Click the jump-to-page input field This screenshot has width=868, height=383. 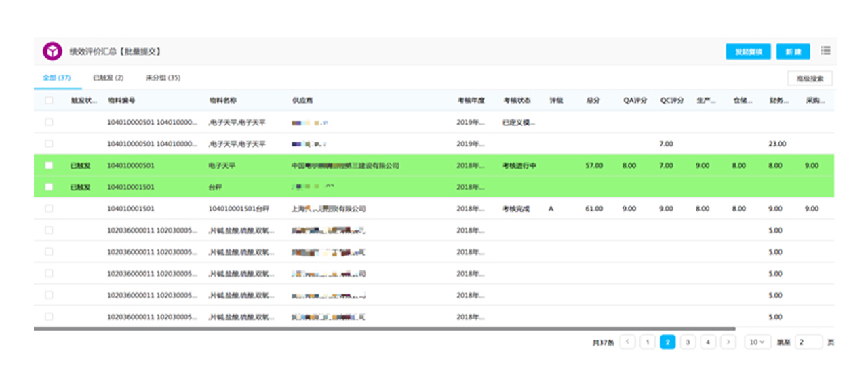(x=808, y=342)
